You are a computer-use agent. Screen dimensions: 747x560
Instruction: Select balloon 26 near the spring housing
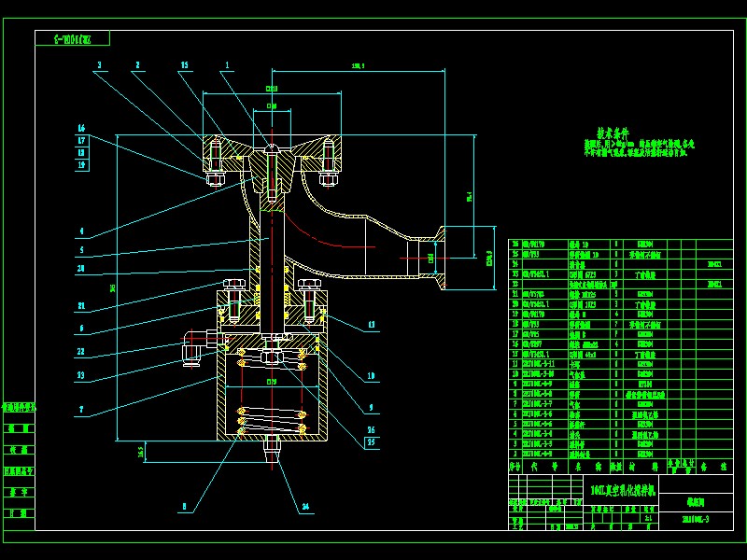[x=371, y=429]
